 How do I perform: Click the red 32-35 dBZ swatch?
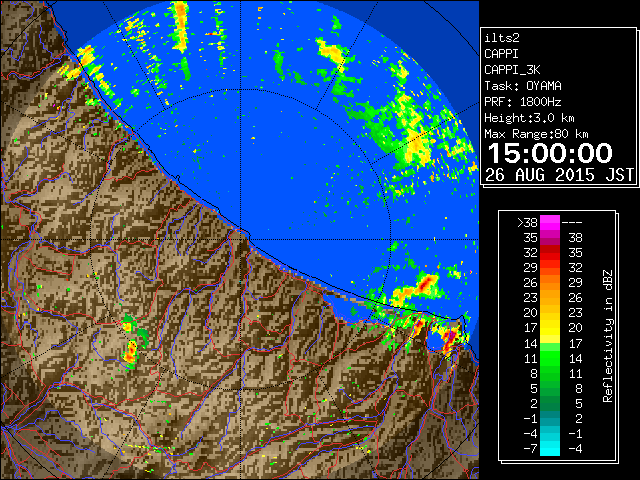click(550, 253)
